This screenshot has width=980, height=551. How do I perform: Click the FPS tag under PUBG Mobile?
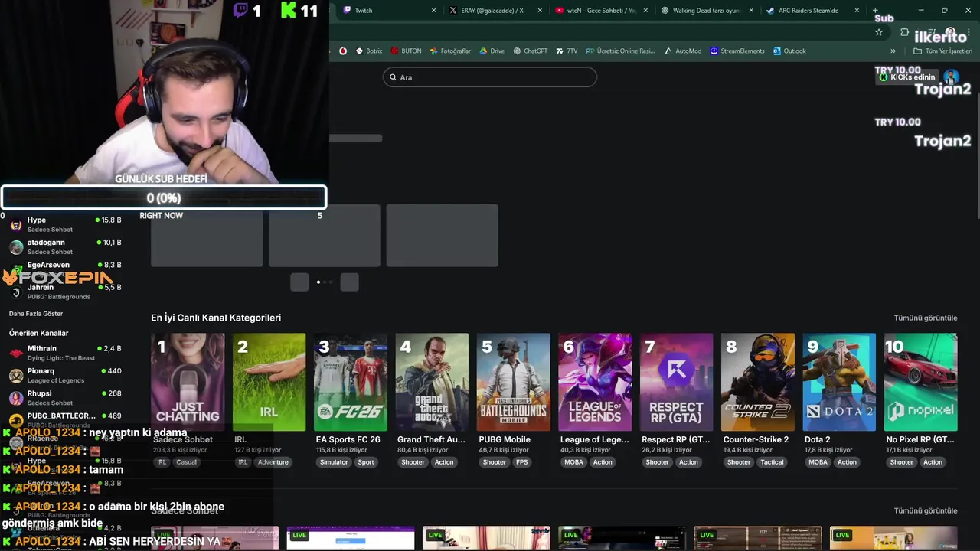pyautogui.click(x=521, y=462)
